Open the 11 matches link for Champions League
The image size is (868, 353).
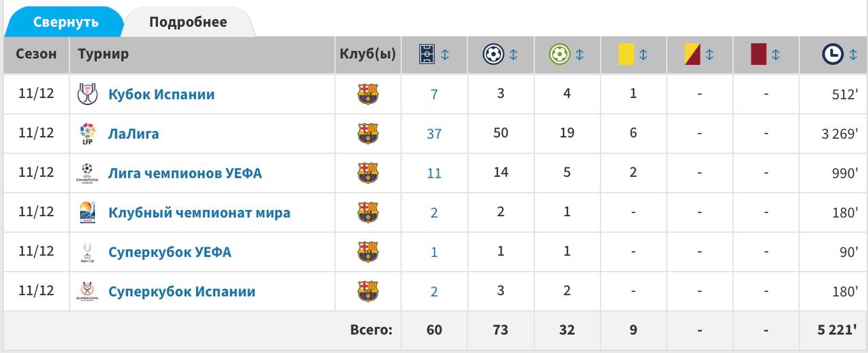point(434,173)
